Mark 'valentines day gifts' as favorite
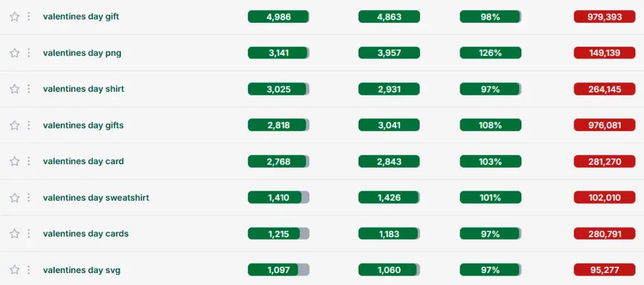The width and height of the screenshot is (644, 285). point(14,125)
